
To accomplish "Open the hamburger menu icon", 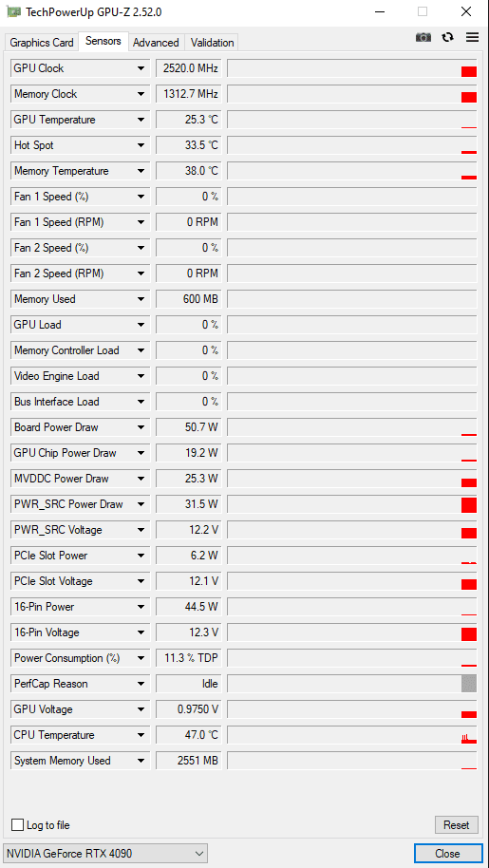I will (472, 37).
